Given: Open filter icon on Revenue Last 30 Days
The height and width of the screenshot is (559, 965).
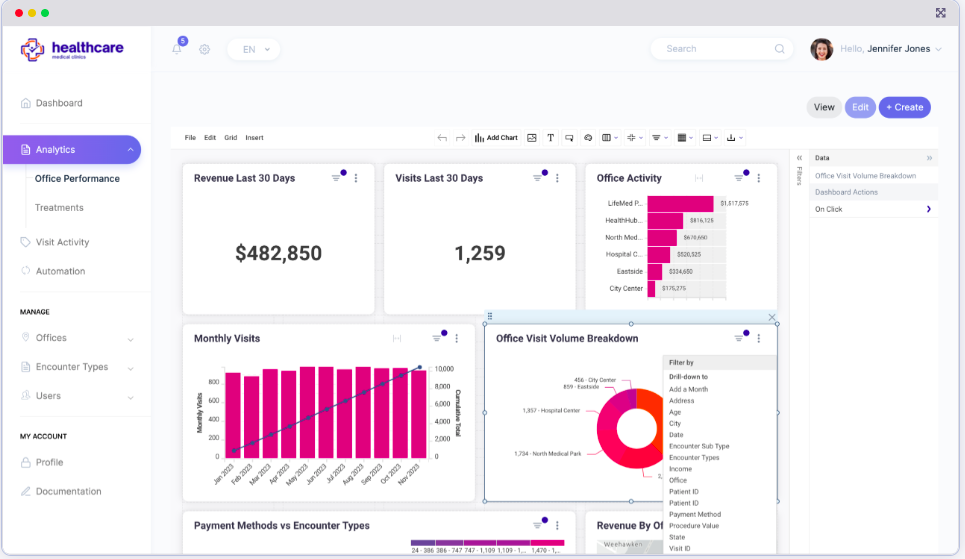Looking at the screenshot, I should 337,178.
